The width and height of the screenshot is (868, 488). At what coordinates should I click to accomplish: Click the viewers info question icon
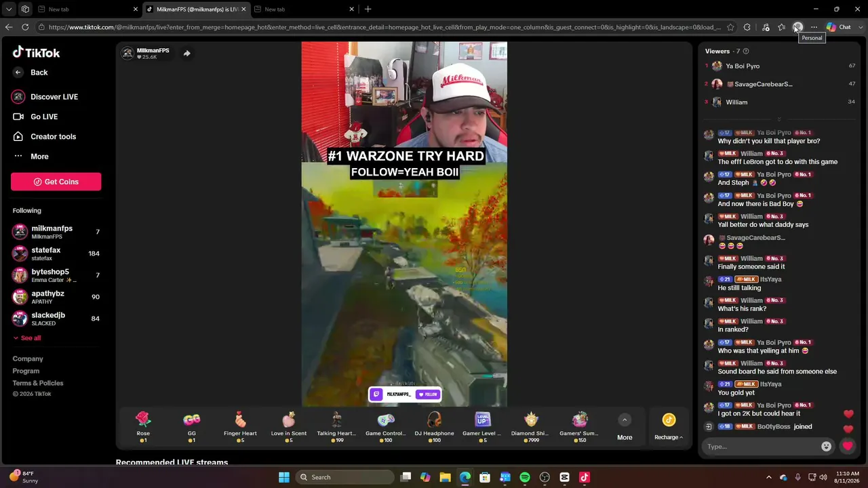[746, 52]
